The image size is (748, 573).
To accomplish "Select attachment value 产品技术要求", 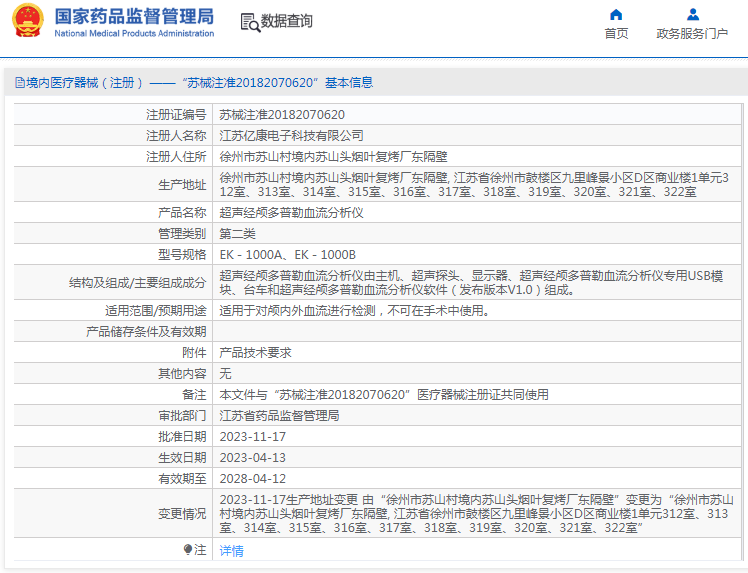I will (x=255, y=353).
